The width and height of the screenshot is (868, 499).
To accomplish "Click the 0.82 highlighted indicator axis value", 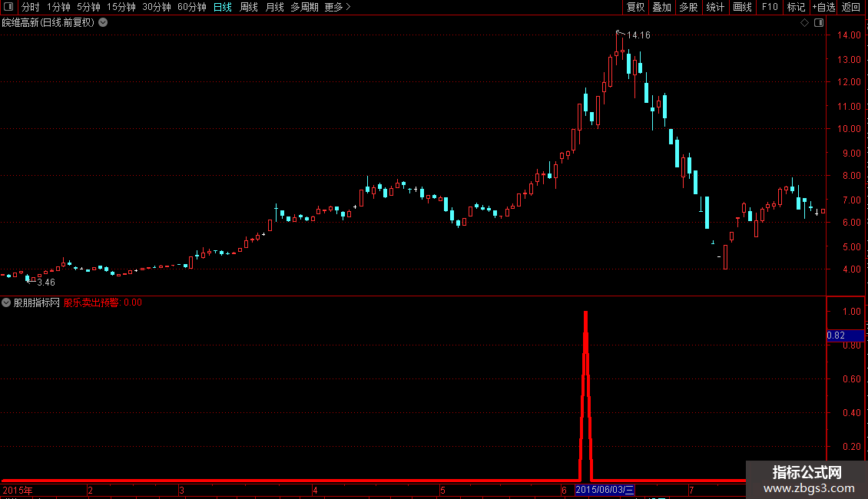I will (x=845, y=335).
